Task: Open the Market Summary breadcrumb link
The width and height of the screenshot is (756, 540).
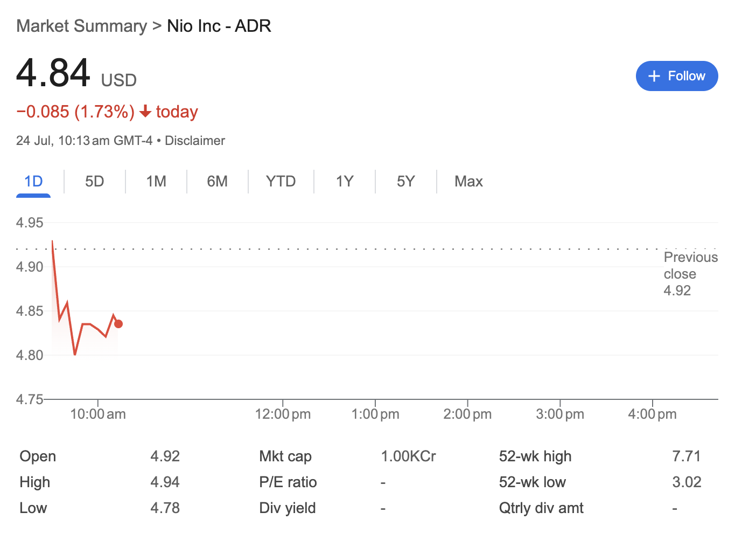Action: click(81, 26)
